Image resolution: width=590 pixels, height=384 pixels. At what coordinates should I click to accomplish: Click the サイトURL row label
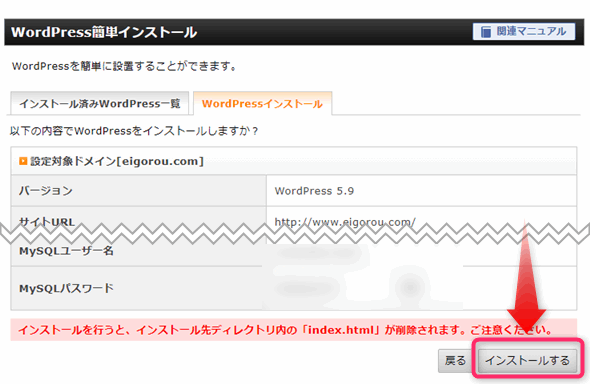[x=47, y=222]
